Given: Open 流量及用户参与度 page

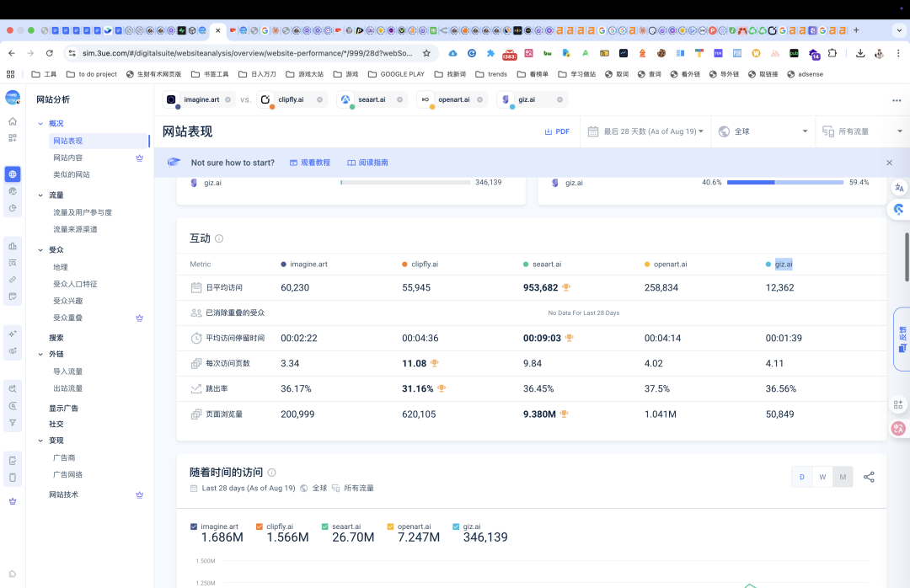Looking at the screenshot, I should (x=83, y=212).
